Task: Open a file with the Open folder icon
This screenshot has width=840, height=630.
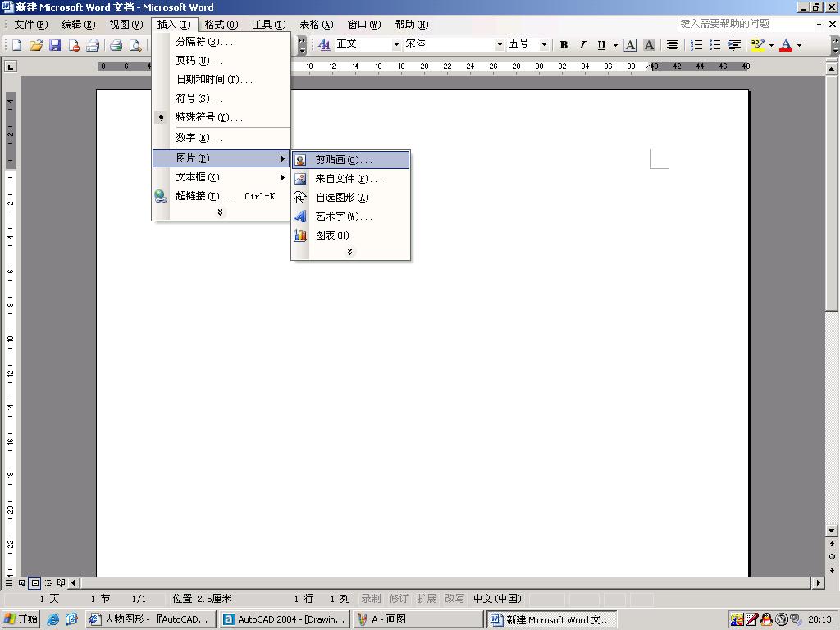Action: pyautogui.click(x=36, y=46)
